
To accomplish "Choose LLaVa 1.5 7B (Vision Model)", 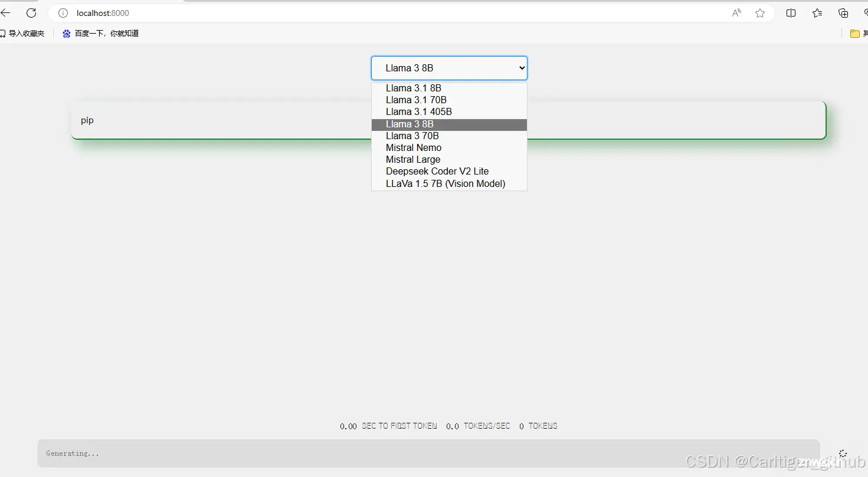I will [449, 183].
